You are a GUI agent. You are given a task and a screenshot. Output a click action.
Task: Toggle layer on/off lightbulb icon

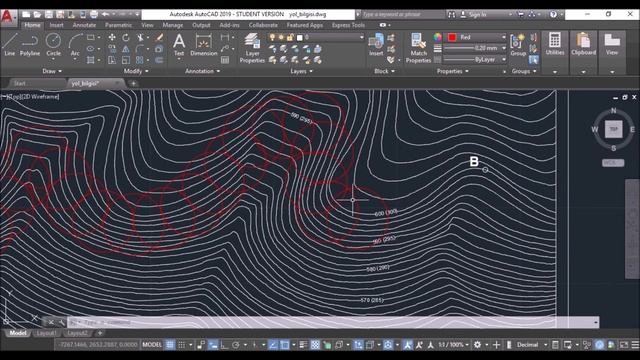point(272,38)
